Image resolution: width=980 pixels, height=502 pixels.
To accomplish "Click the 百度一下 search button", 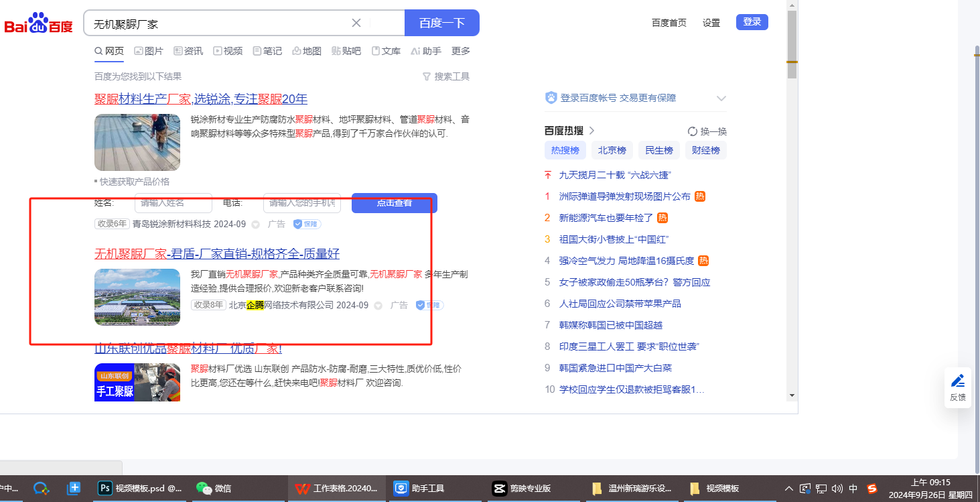I will coord(441,23).
